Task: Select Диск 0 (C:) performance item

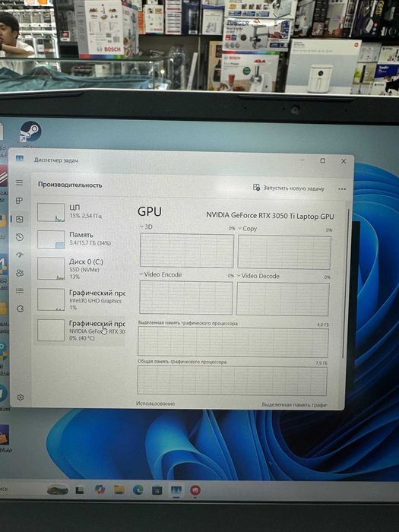Action: [x=81, y=269]
